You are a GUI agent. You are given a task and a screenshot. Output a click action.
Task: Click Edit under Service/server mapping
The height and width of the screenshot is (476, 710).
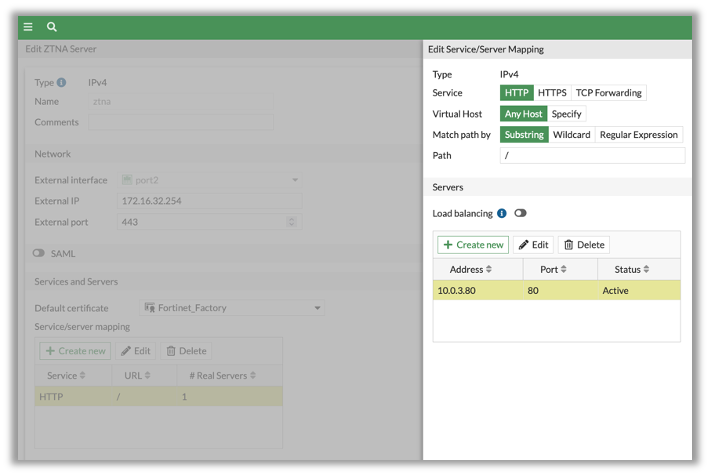coord(135,351)
